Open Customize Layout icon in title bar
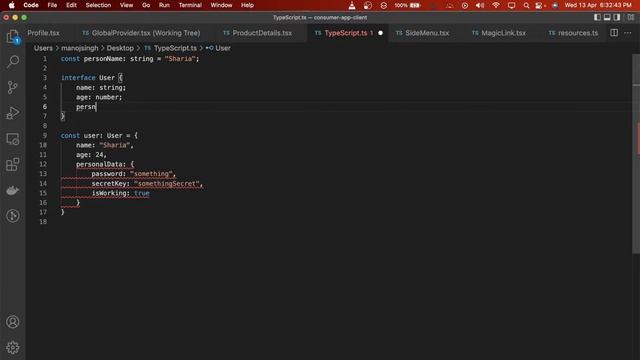This screenshot has height=360, width=640. pyautogui.click(x=631, y=17)
